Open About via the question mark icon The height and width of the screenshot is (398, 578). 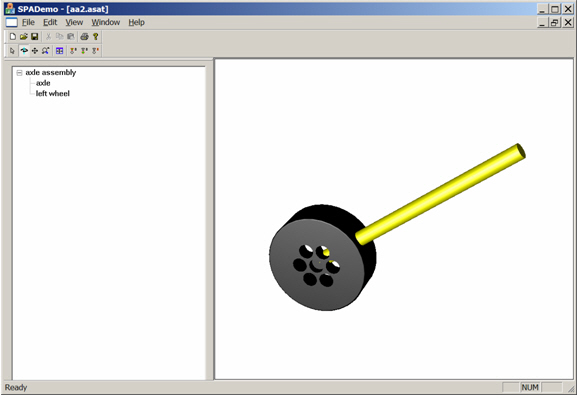coord(95,36)
